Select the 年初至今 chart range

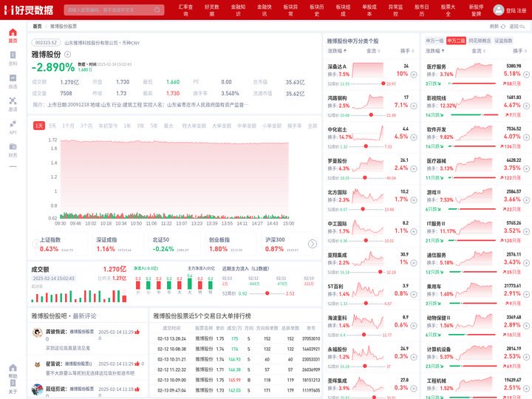click(x=108, y=126)
